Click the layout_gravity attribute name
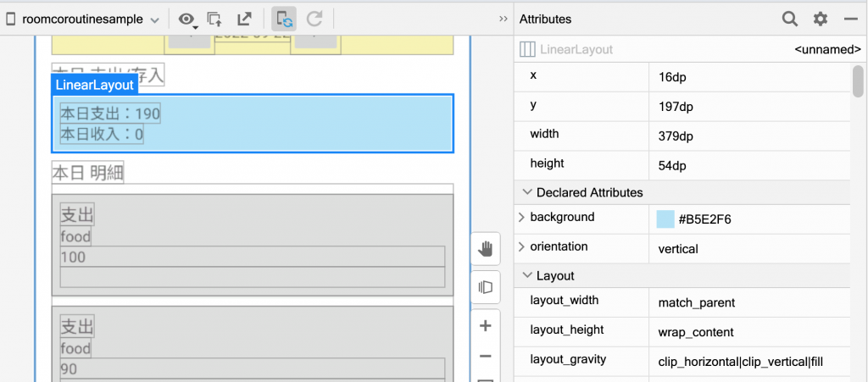The height and width of the screenshot is (382, 868). 568,360
